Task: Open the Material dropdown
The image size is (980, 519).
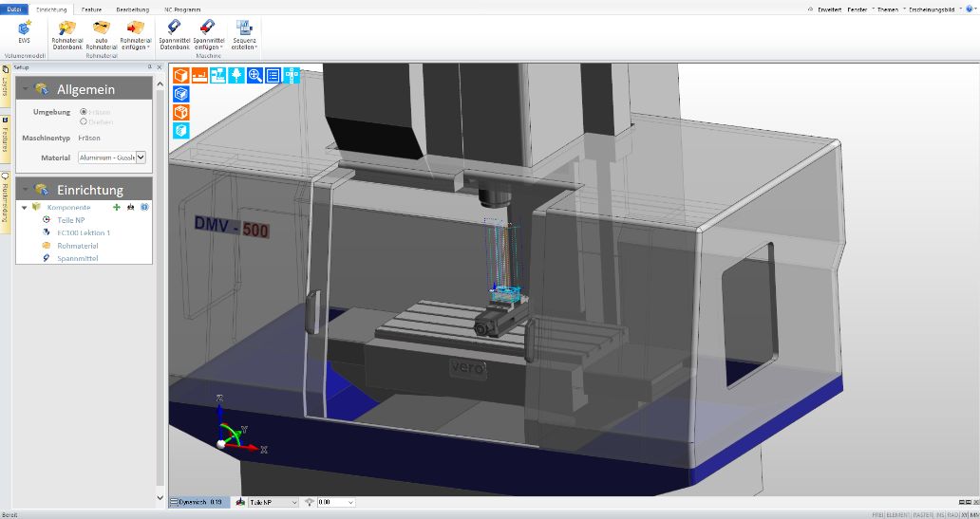Action: click(x=141, y=158)
